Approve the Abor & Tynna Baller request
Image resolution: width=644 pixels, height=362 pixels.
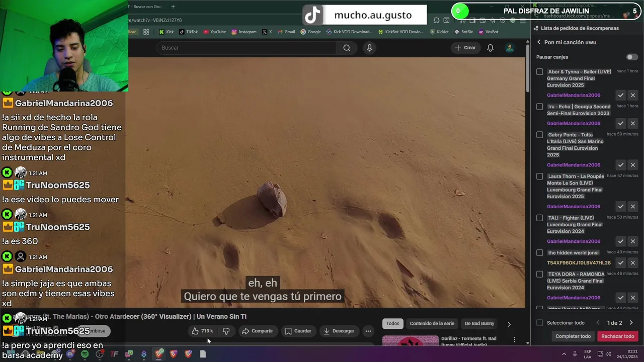[621, 95]
